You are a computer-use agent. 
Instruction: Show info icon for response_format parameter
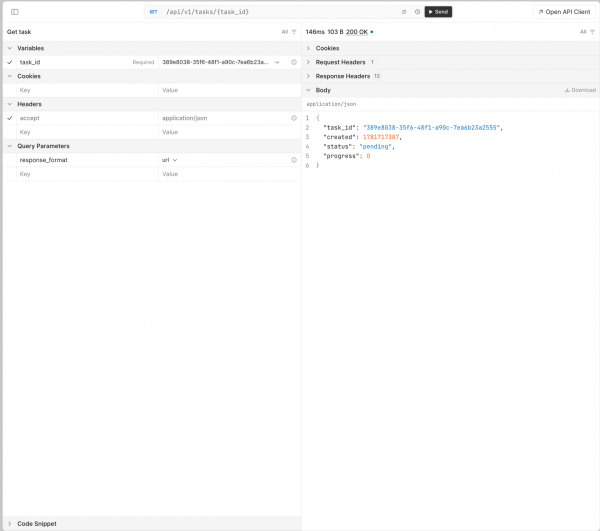[x=293, y=160]
